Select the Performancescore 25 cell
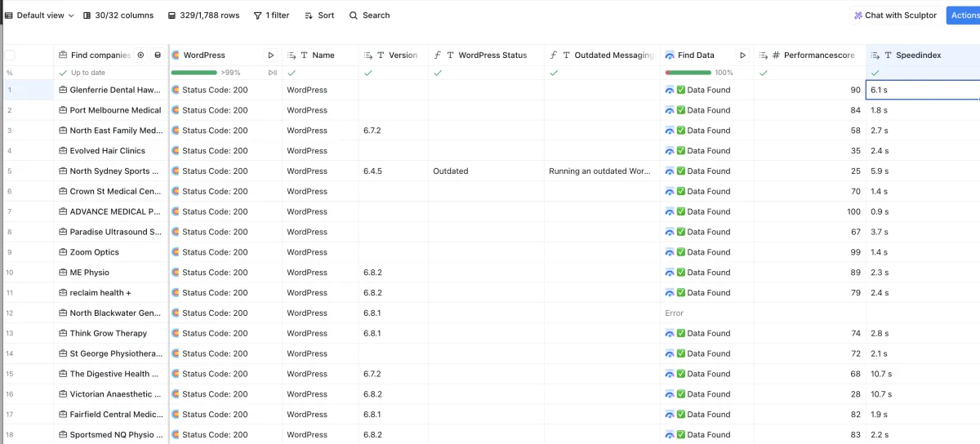This screenshot has height=444, width=980. point(809,171)
